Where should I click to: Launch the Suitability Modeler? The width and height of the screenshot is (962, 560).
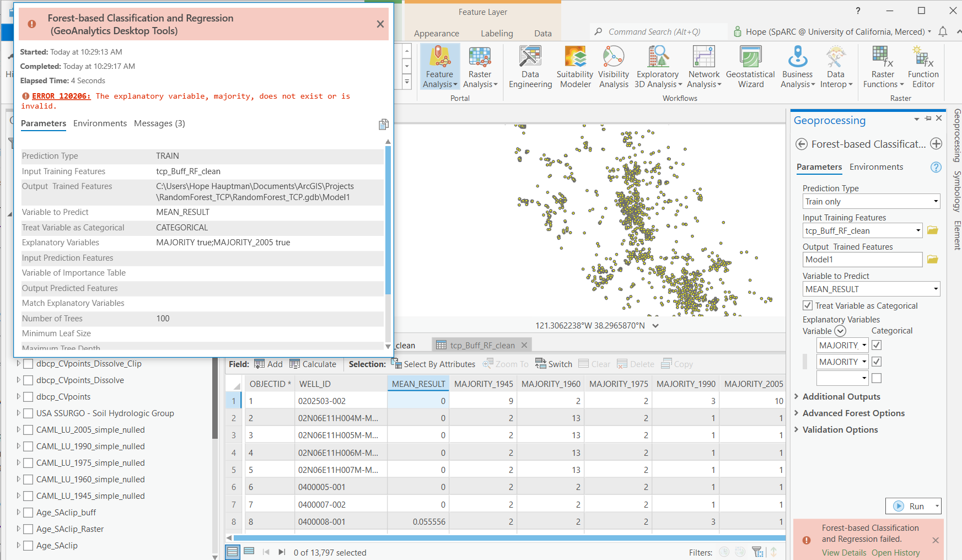tap(575, 67)
